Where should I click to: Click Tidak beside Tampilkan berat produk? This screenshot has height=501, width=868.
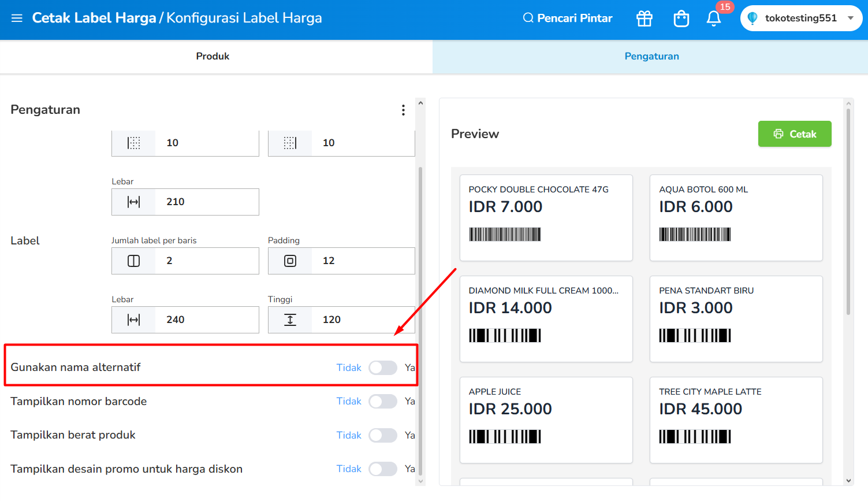click(x=349, y=435)
